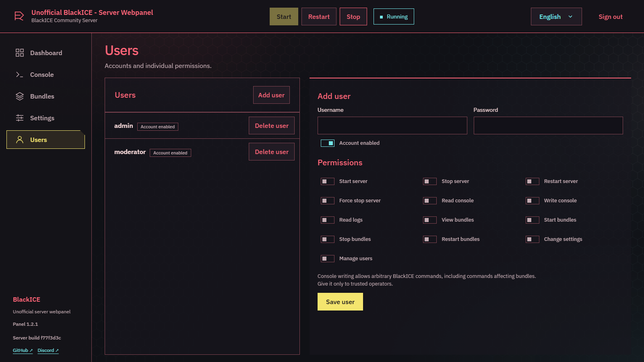
Task: Click the Restart server button
Action: coord(319,16)
